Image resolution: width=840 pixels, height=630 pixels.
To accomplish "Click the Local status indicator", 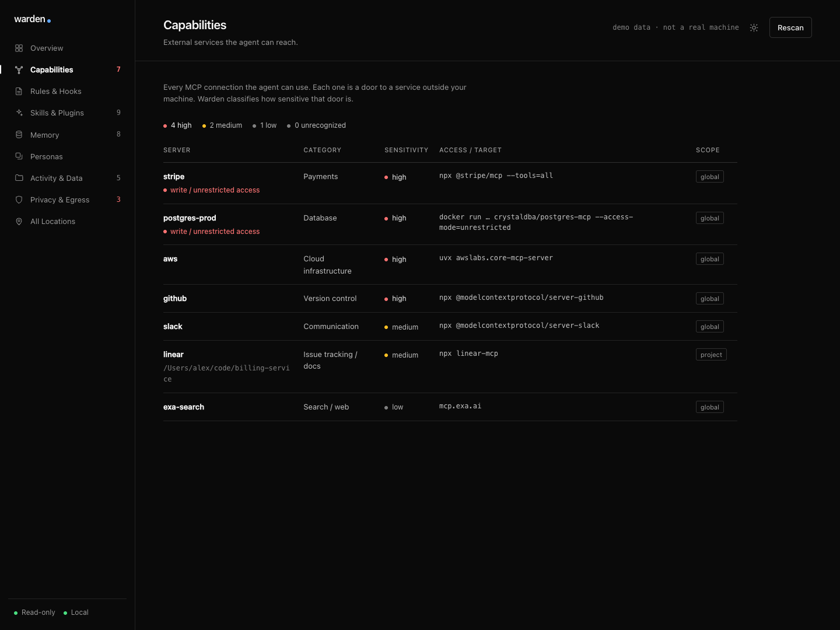I will click(76, 612).
